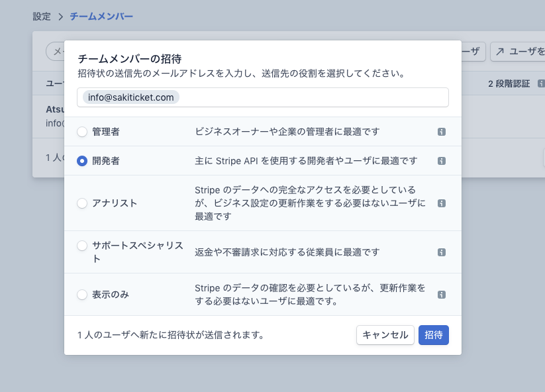Image resolution: width=545 pixels, height=392 pixels.
Task: Pick the サポートスペシャリスト radio option
Action: 82,246
